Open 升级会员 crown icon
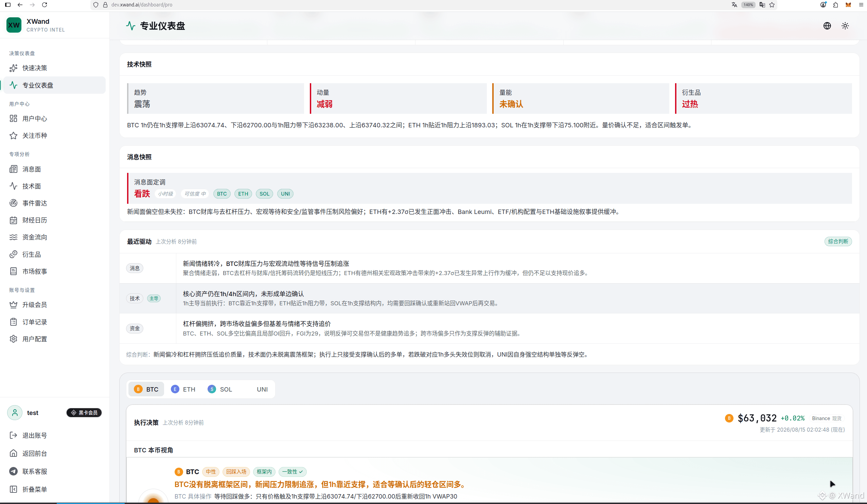867x504 pixels. click(13, 305)
